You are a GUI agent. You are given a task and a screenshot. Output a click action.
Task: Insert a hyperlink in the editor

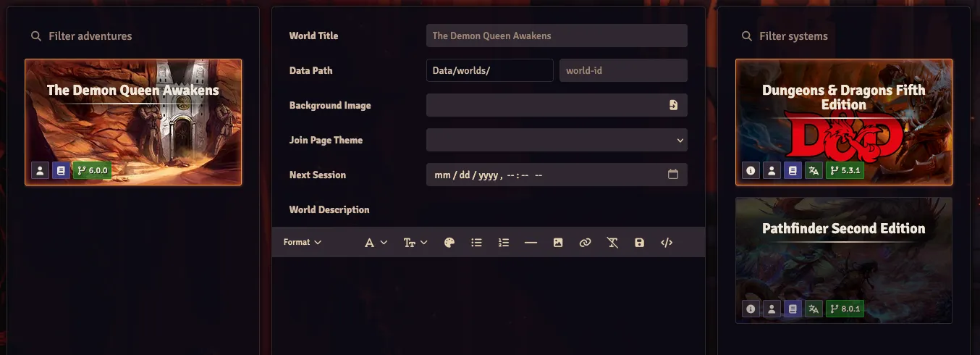585,243
